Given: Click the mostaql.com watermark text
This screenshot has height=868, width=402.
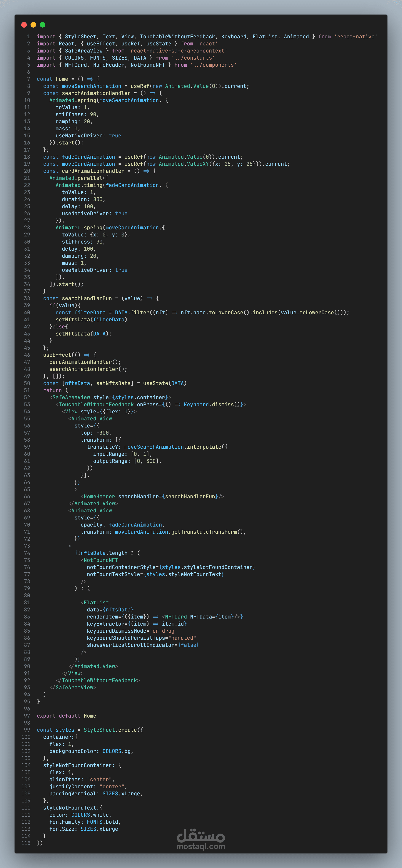Looking at the screenshot, I should tap(201, 846).
